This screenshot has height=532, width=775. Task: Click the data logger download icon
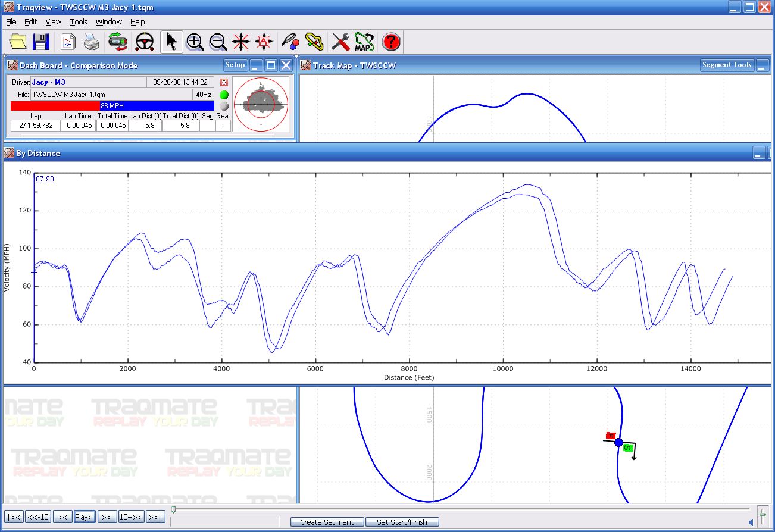coord(118,42)
